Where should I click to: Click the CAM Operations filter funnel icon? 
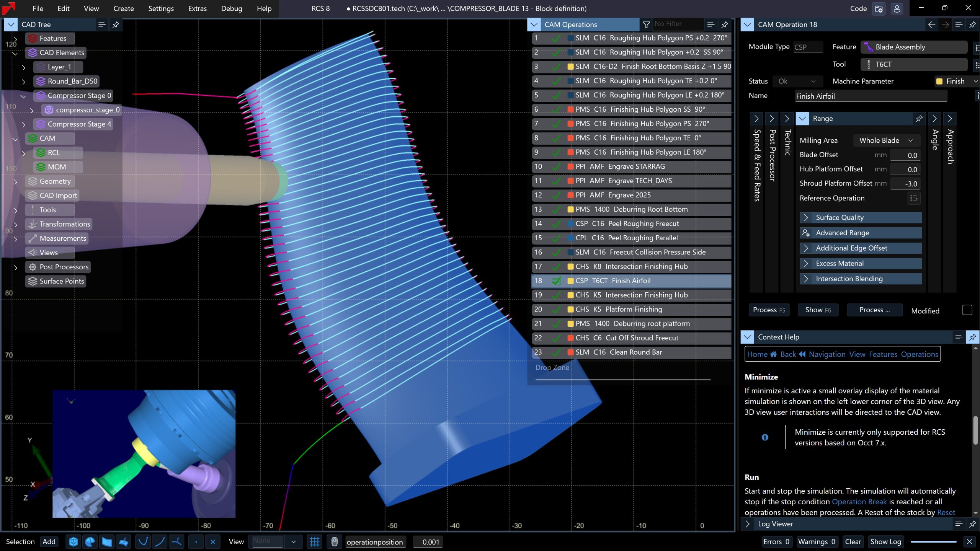coord(646,24)
